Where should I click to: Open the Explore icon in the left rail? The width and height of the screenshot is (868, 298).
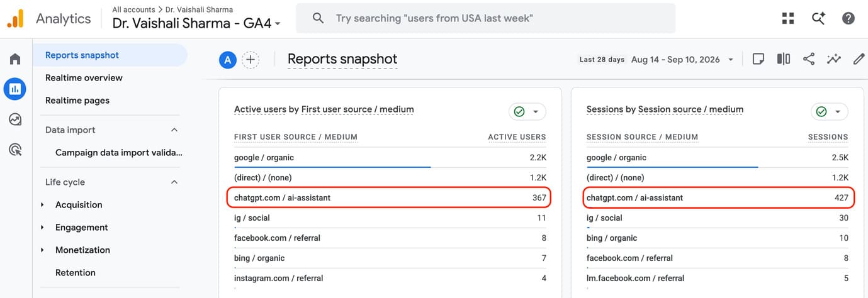[15, 119]
